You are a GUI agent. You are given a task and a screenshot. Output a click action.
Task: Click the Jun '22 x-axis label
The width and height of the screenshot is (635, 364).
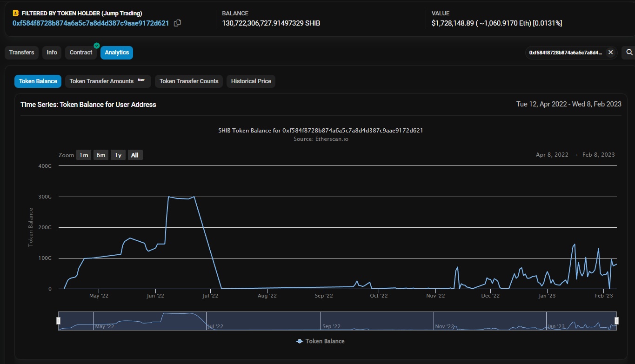tap(155, 296)
